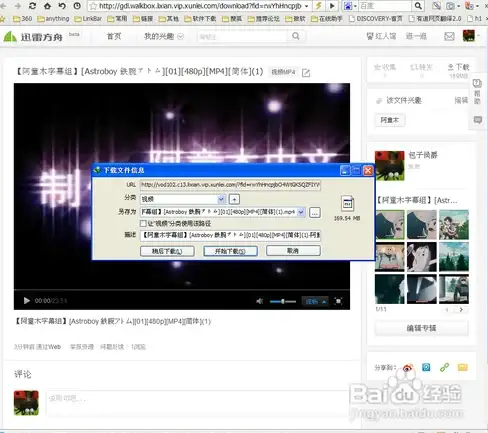
Task: Click the browser forward arrow
Action: pyautogui.click(x=18, y=6)
